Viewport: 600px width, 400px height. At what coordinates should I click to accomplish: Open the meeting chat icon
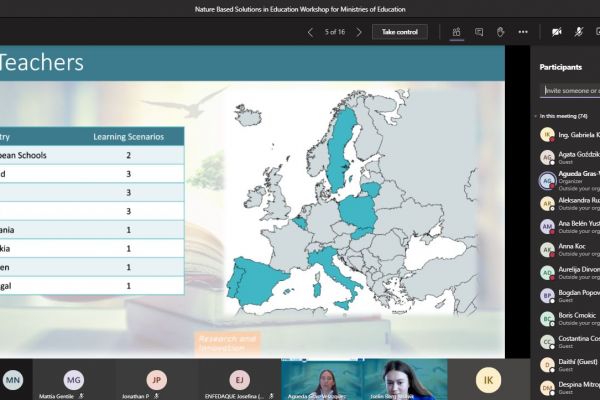click(x=479, y=32)
